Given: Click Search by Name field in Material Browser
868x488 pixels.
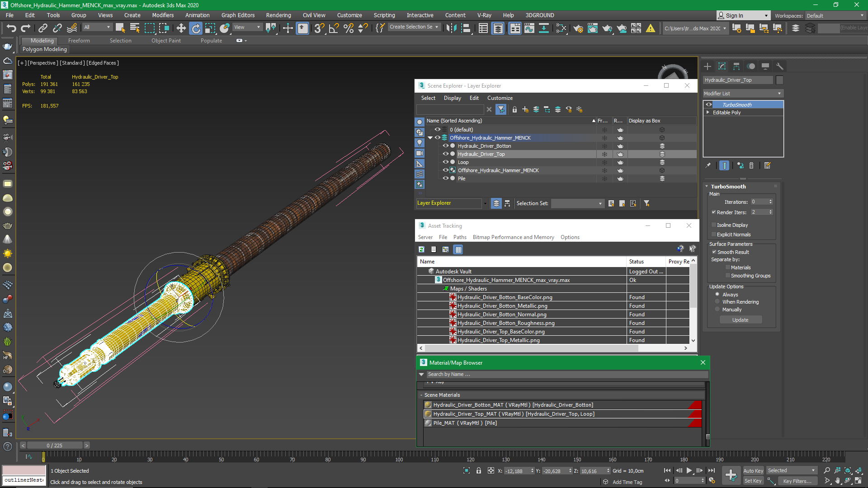Looking at the screenshot, I should click(567, 375).
